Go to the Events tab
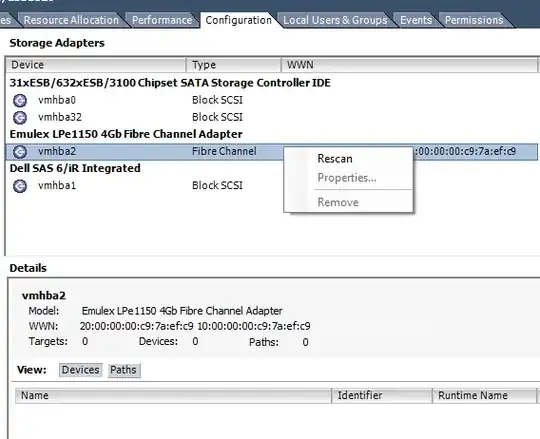This screenshot has width=540, height=439. coord(416,20)
